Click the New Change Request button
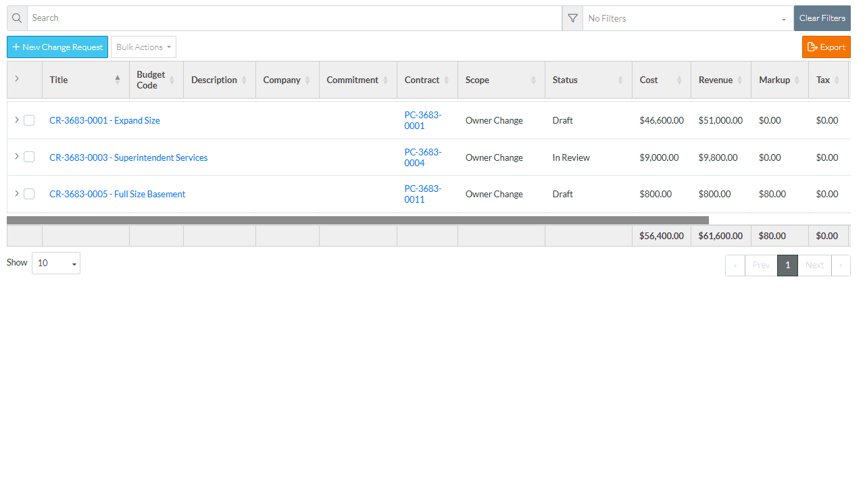This screenshot has width=865, height=504. 57,47
